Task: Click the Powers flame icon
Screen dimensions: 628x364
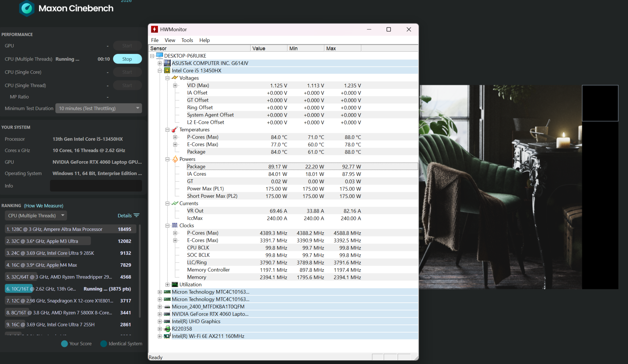Action: [x=175, y=159]
